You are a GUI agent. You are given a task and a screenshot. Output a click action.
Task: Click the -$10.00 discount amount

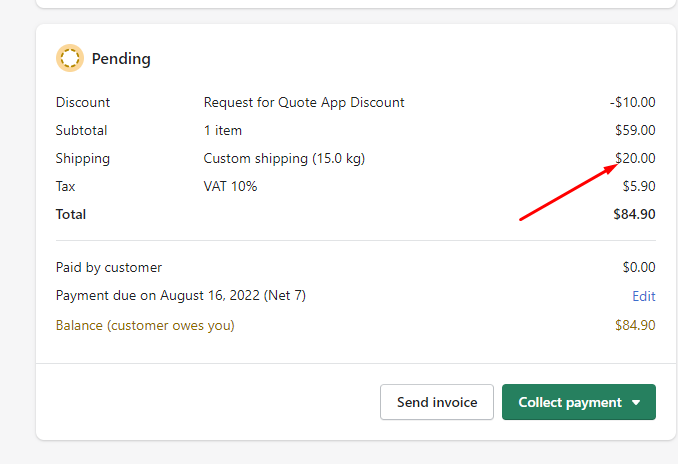tap(633, 102)
